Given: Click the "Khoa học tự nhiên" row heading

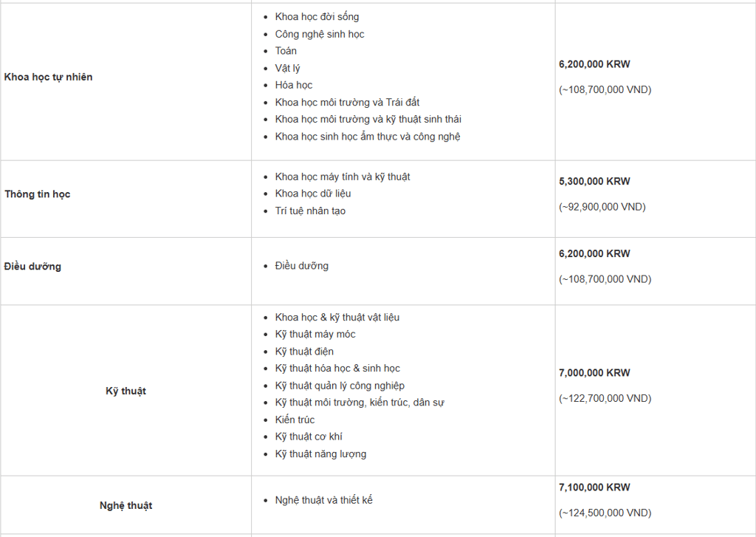Looking at the screenshot, I should click(49, 77).
